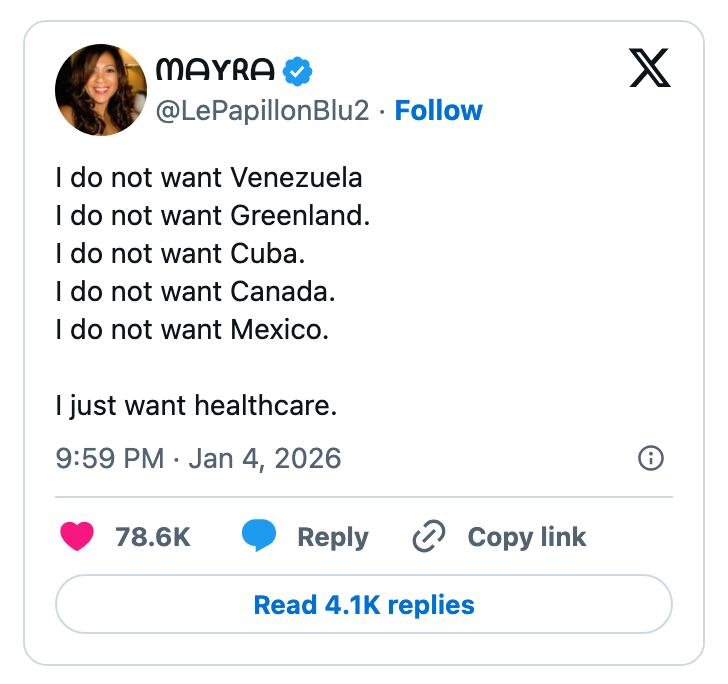The image size is (728, 684).
Task: Click the blue verified badge next to MAYRA
Action: (x=298, y=70)
